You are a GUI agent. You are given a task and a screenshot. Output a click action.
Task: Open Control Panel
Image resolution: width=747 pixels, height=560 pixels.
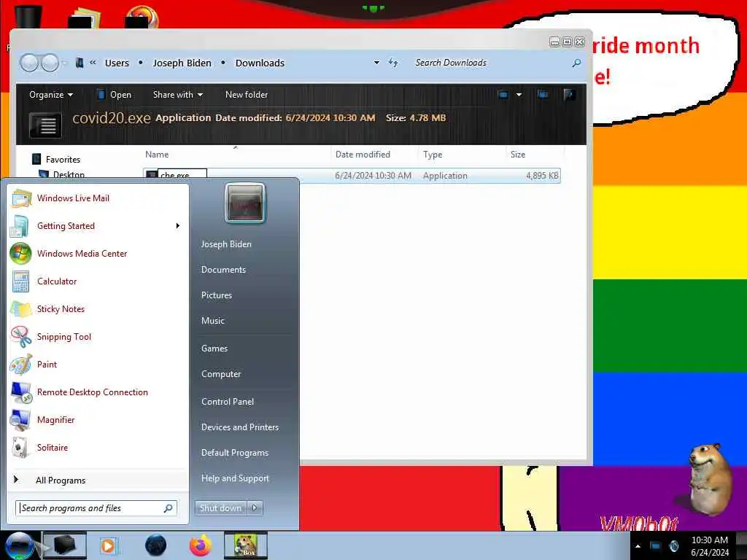click(228, 402)
